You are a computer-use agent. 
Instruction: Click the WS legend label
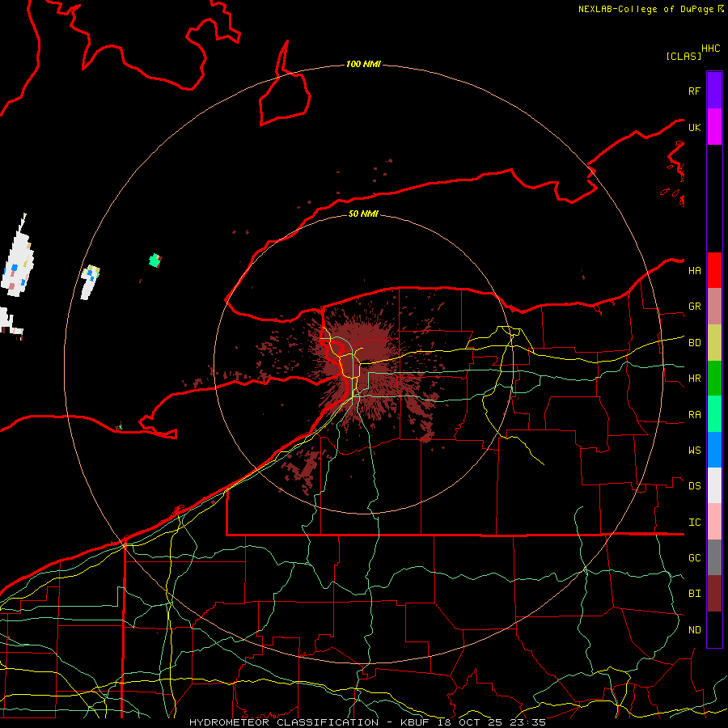pyautogui.click(x=694, y=451)
